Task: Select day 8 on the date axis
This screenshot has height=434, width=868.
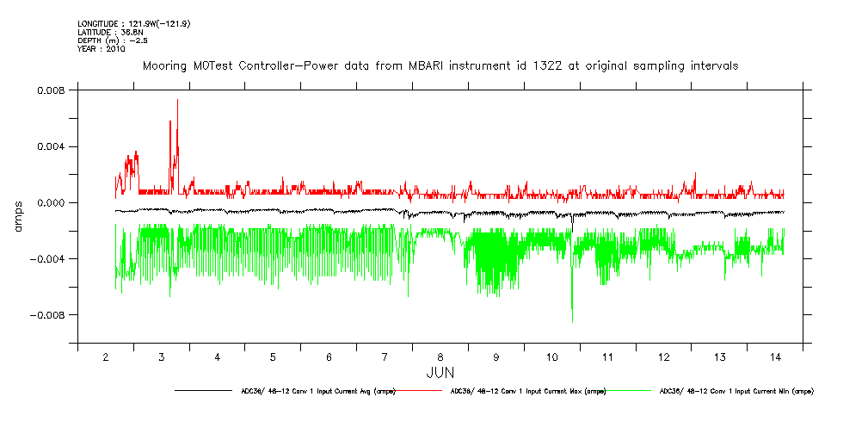Action: 440,356
